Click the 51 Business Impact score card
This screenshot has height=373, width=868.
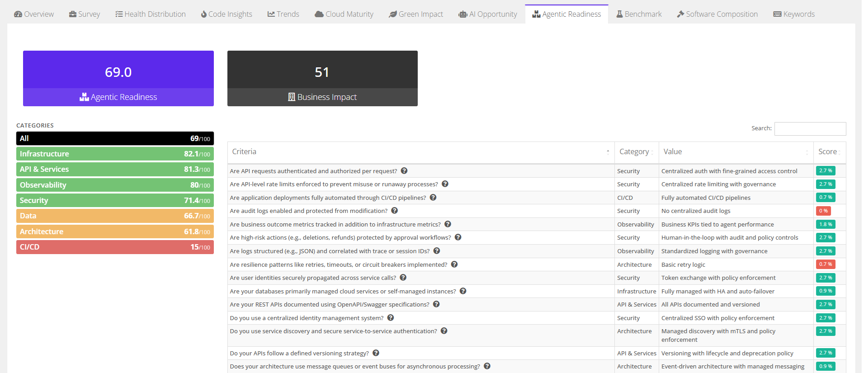tap(322, 78)
